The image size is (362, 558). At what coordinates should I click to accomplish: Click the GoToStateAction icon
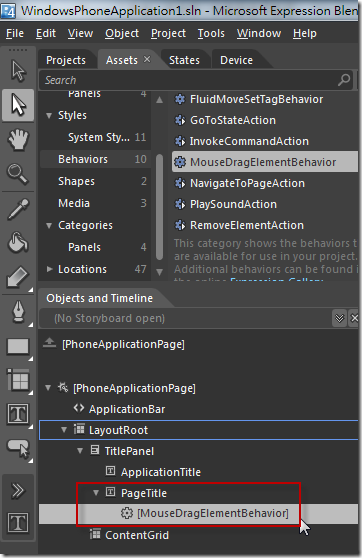coord(180,120)
